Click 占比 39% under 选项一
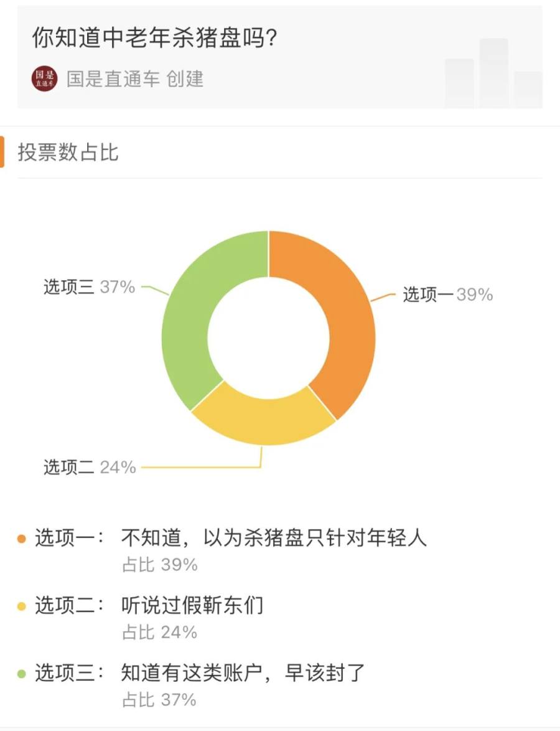 pyautogui.click(x=159, y=565)
